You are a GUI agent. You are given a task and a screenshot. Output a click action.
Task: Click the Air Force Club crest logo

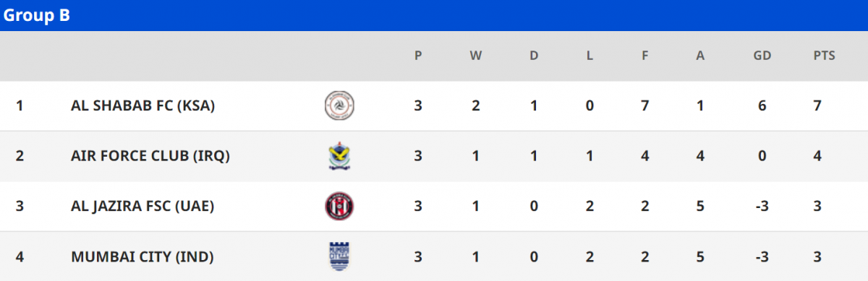coord(339,155)
